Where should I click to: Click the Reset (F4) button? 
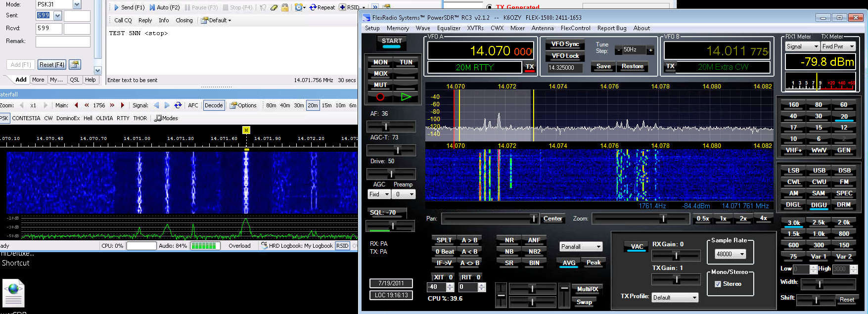pyautogui.click(x=52, y=65)
